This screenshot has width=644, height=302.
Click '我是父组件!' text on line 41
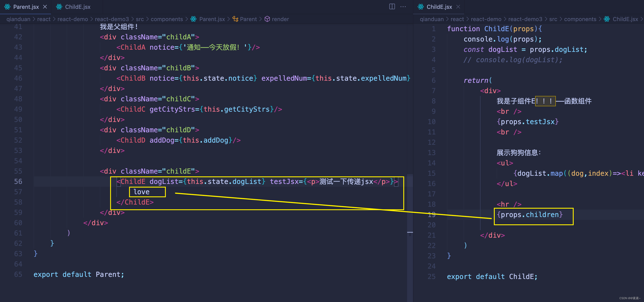coord(119,26)
